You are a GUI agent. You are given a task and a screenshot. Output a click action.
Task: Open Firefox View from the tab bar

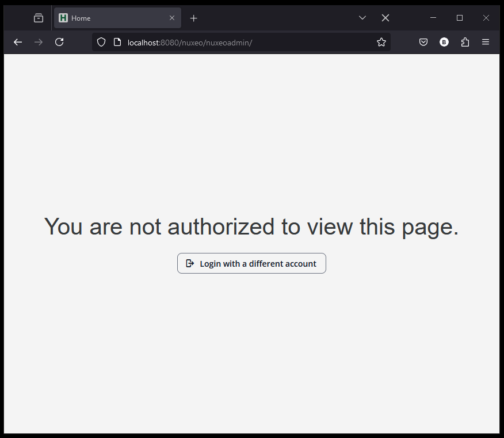click(x=39, y=18)
